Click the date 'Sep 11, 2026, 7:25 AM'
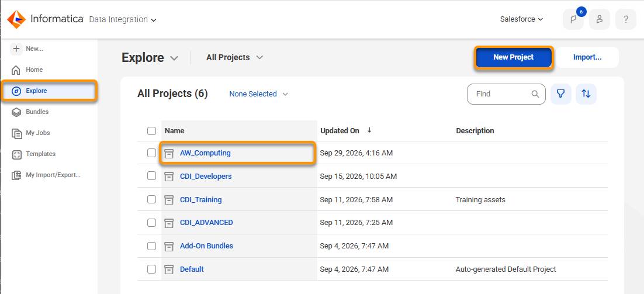The width and height of the screenshot is (644, 294). [x=356, y=223]
